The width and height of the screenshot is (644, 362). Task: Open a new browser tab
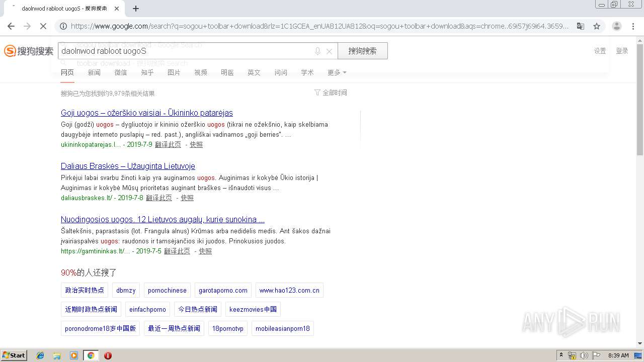pos(136,9)
